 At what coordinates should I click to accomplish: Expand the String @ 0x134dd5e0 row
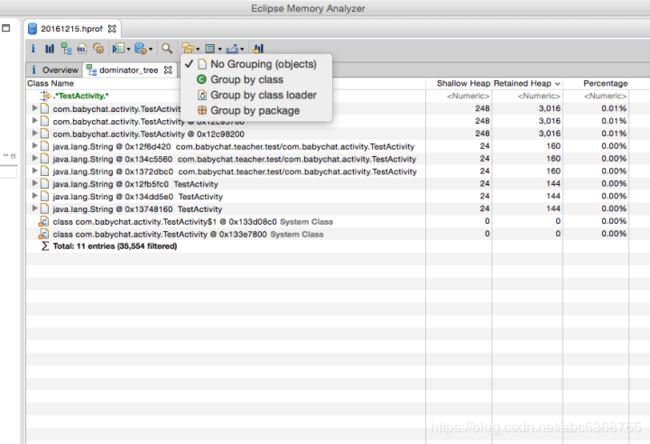[x=35, y=196]
